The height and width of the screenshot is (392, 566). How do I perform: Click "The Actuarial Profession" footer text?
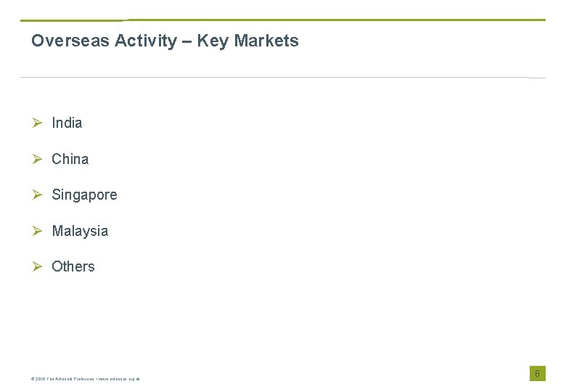73,379
